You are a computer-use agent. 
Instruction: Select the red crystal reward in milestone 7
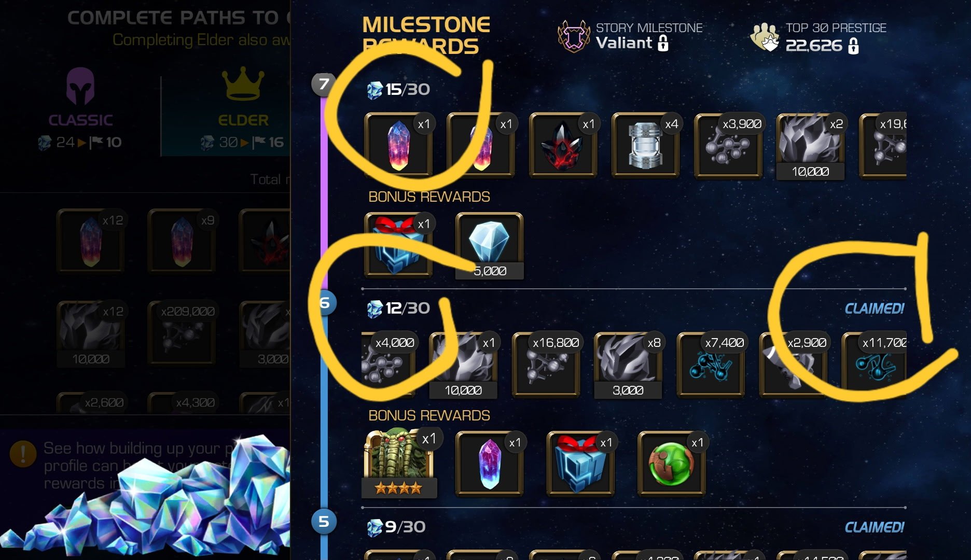(563, 146)
